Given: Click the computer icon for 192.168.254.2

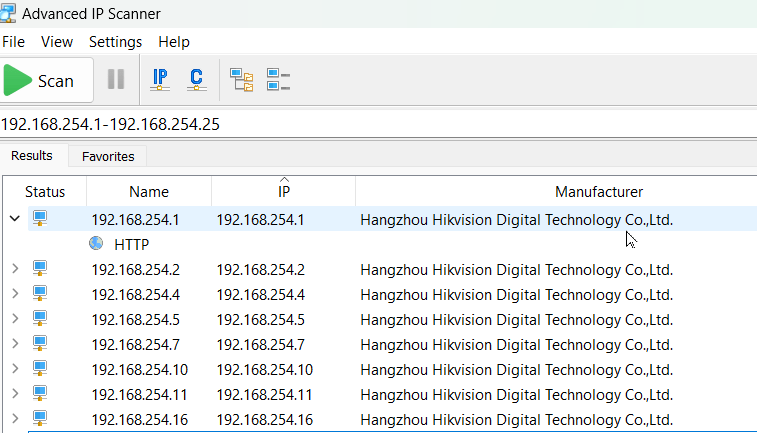Looking at the screenshot, I should 40,269.
